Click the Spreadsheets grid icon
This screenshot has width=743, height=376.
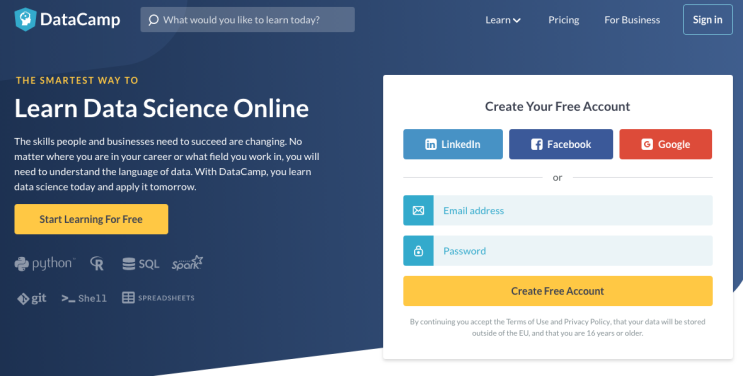point(128,298)
